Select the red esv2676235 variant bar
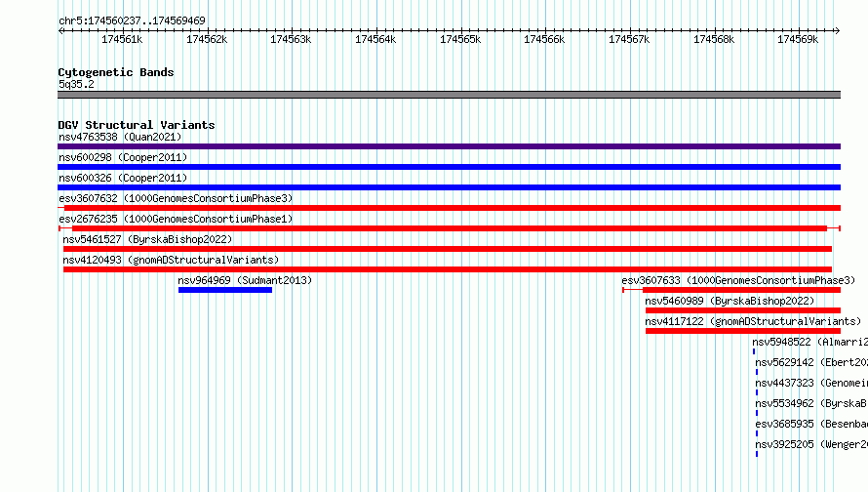 pos(450,228)
